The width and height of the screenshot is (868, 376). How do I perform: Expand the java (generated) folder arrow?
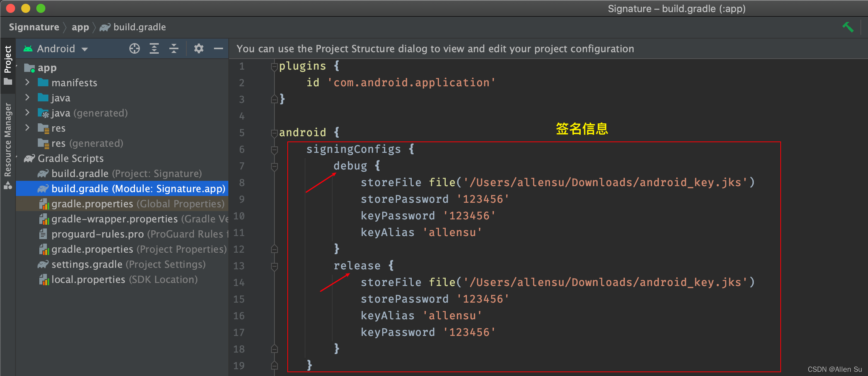coord(27,112)
